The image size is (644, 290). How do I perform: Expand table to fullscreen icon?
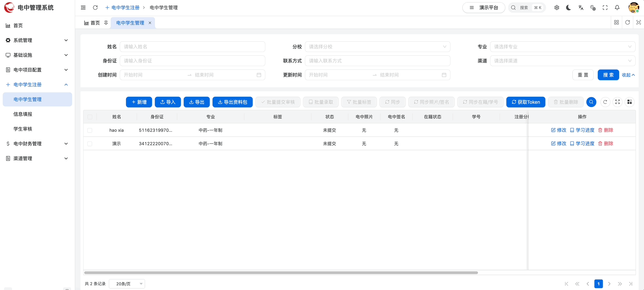[x=618, y=102]
